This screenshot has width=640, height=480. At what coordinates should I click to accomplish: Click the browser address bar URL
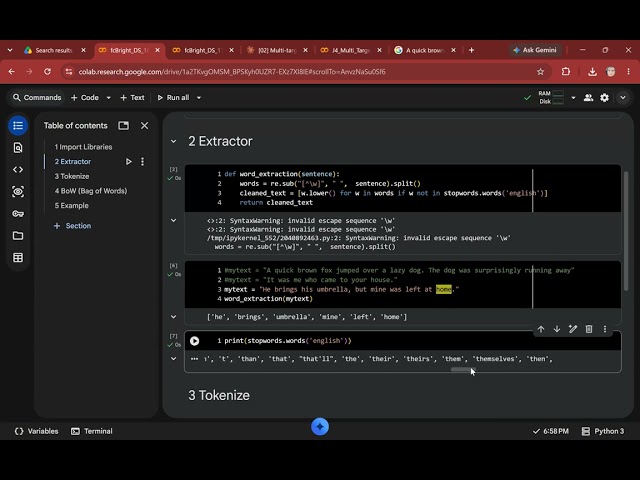tap(232, 72)
